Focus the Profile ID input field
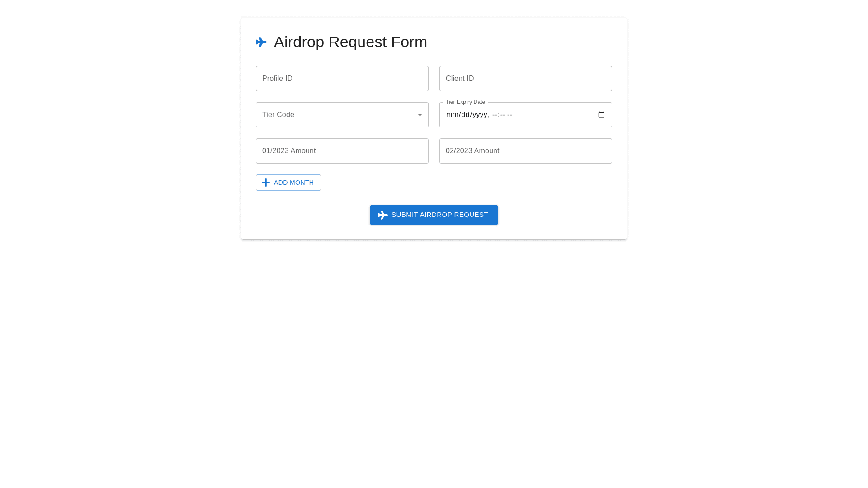 click(x=342, y=78)
